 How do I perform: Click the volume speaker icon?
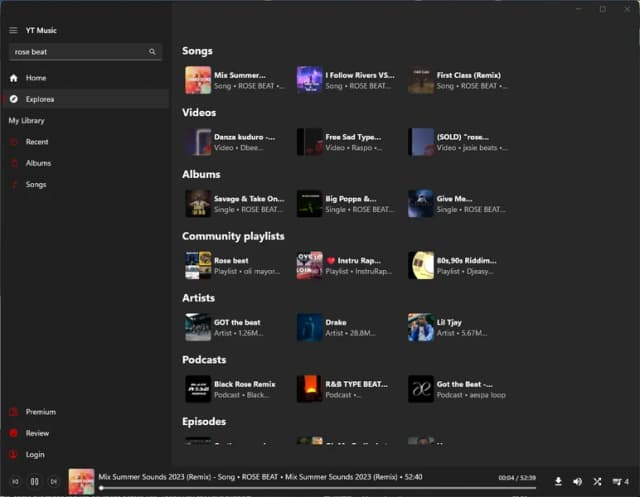578,482
